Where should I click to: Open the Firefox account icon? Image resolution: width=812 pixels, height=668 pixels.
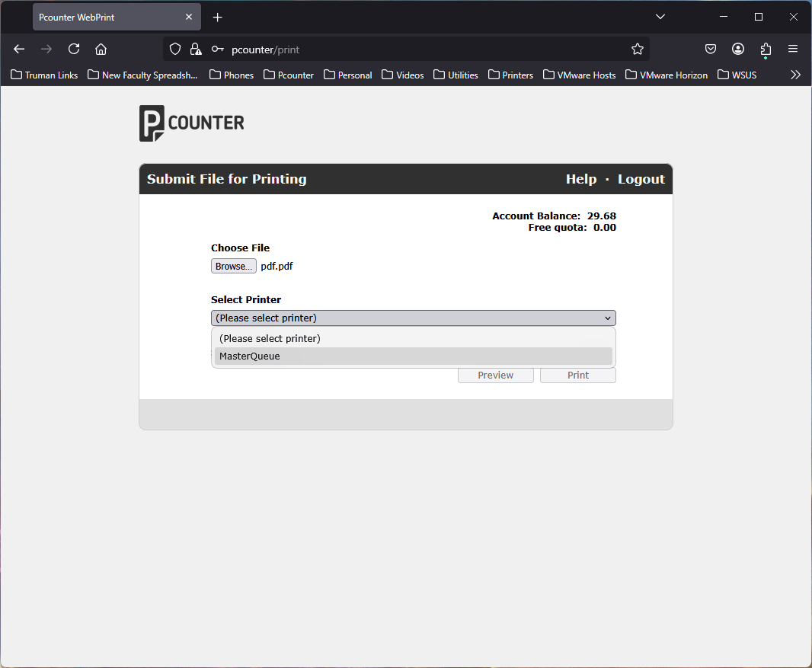(738, 50)
